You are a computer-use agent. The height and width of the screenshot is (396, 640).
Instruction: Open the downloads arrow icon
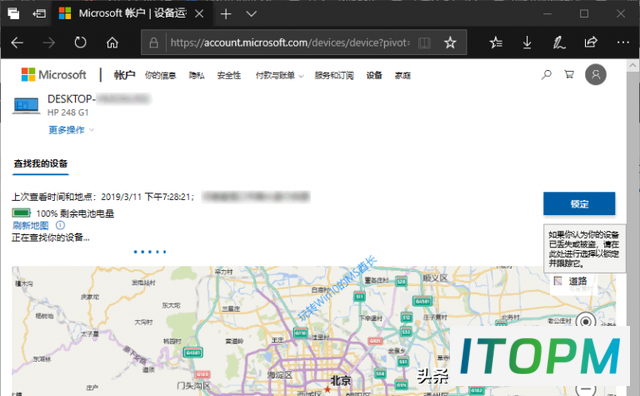[527, 42]
